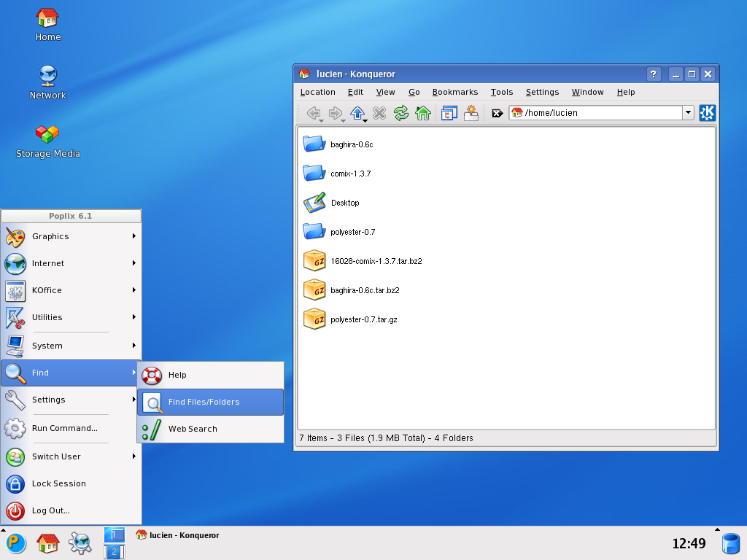
Task: Click the Stop loading X icon
Action: coord(379,113)
